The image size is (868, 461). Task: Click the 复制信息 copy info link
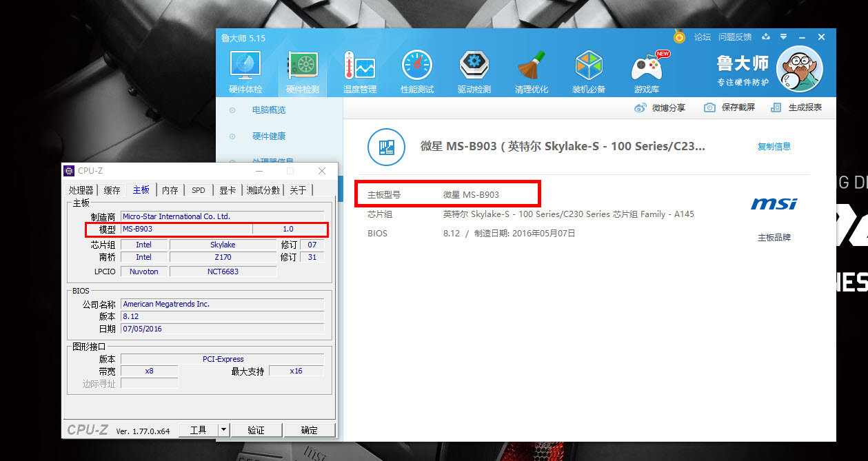pos(774,146)
